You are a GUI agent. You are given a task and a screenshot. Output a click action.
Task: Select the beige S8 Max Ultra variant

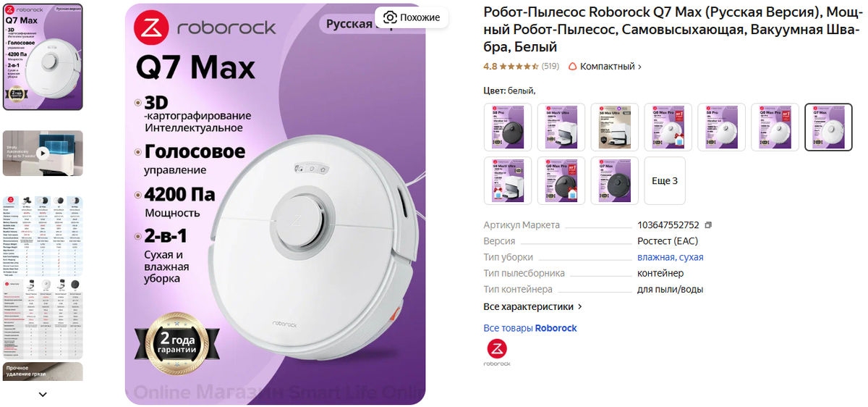[614, 127]
